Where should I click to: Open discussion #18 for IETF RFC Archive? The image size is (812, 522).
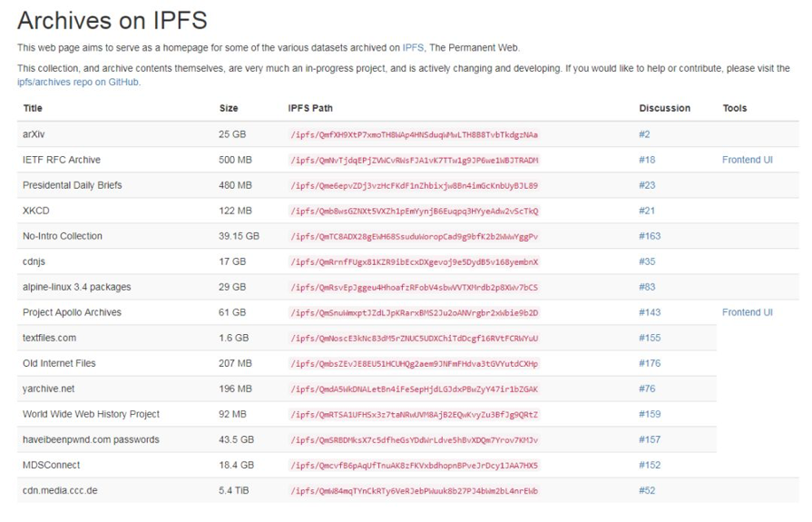(x=647, y=160)
